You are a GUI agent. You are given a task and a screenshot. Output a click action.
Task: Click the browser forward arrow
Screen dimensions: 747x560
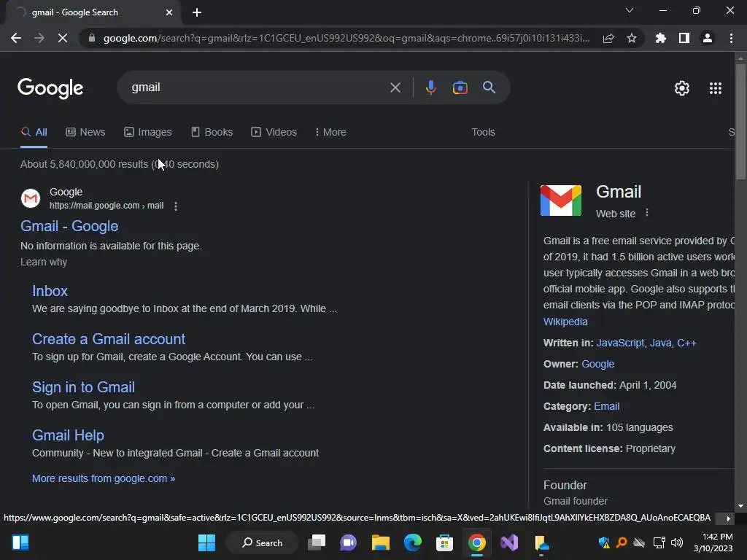pos(39,38)
